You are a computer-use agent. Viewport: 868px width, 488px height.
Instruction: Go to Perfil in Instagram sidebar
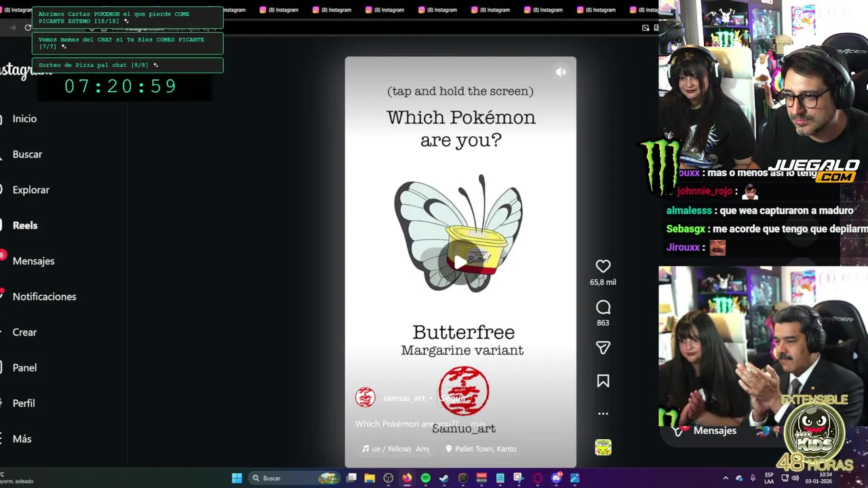24,403
